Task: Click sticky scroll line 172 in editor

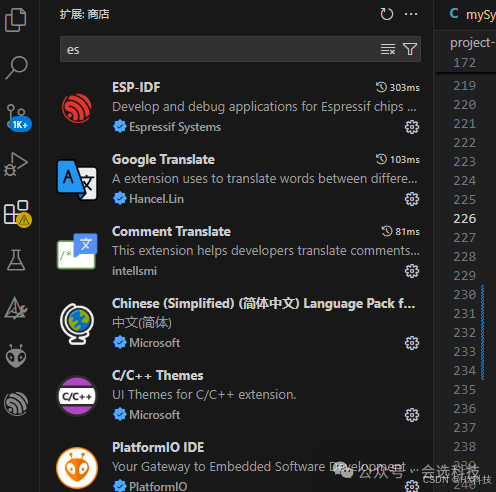Action: click(x=465, y=63)
